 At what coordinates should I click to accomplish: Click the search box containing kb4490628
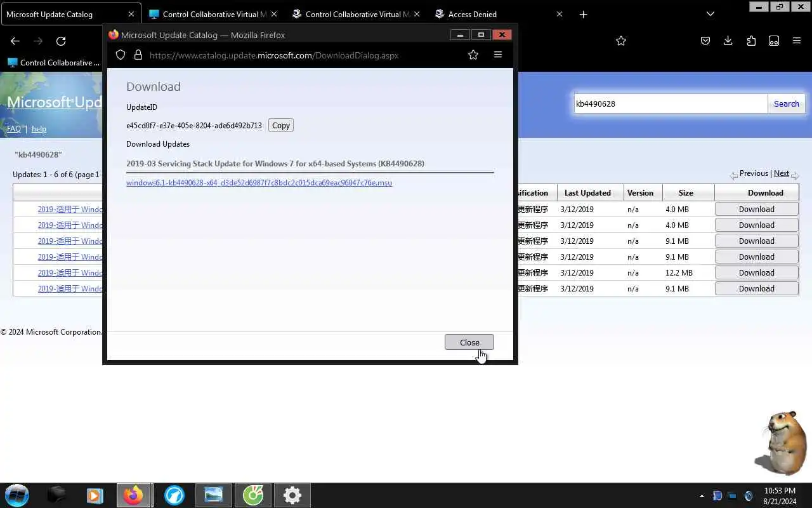point(671,104)
